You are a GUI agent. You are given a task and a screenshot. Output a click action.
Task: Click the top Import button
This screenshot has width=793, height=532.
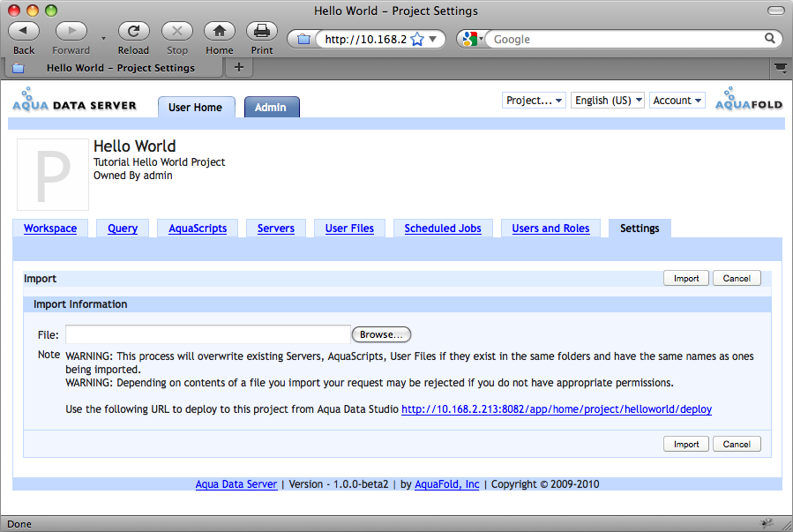[x=686, y=278]
